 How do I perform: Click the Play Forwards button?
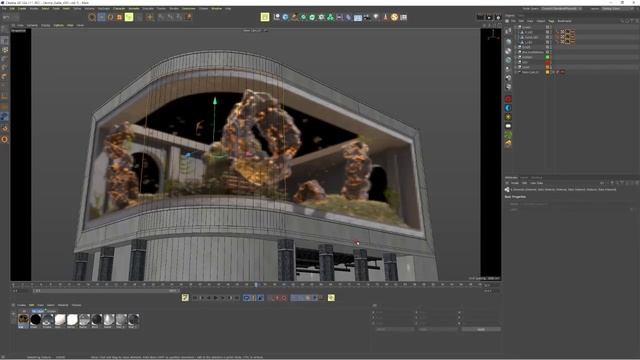[x=216, y=298]
